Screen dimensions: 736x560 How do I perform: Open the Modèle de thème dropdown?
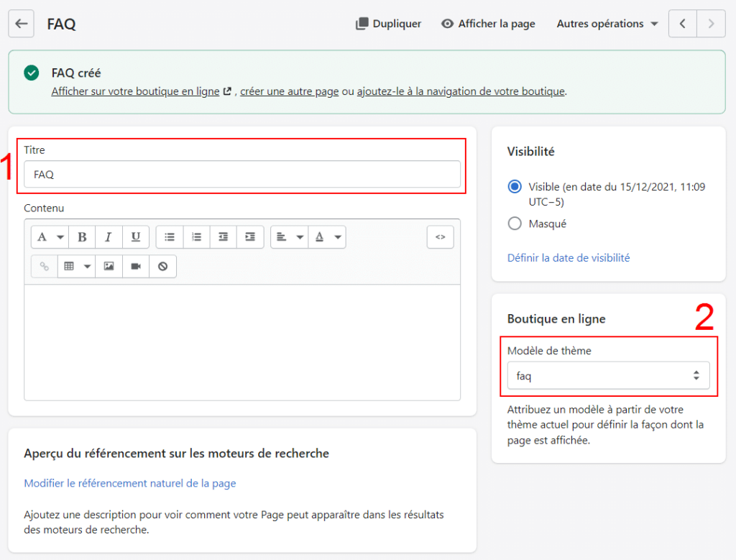(608, 375)
